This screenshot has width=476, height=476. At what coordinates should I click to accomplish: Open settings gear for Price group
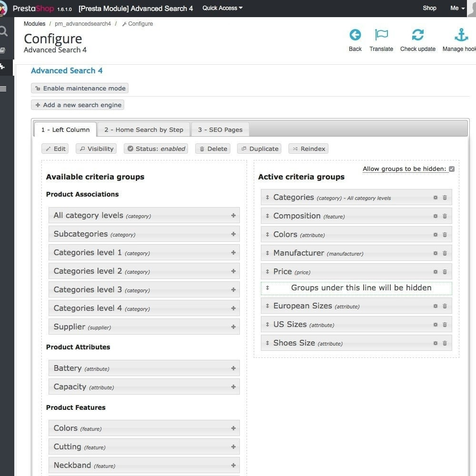tap(436, 271)
